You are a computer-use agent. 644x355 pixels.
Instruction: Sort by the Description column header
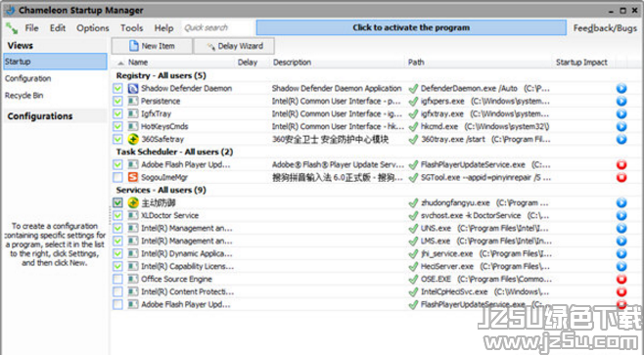click(x=292, y=63)
